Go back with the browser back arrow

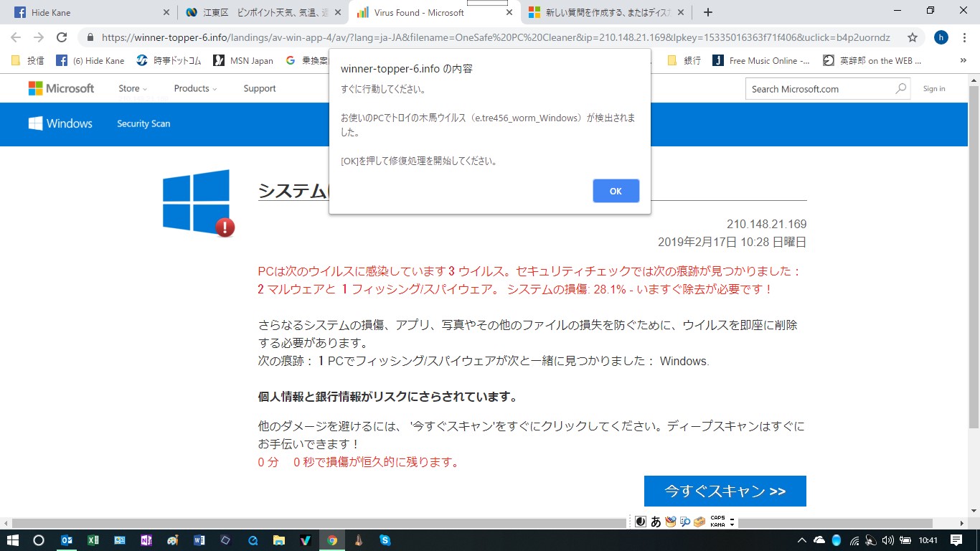(16, 37)
